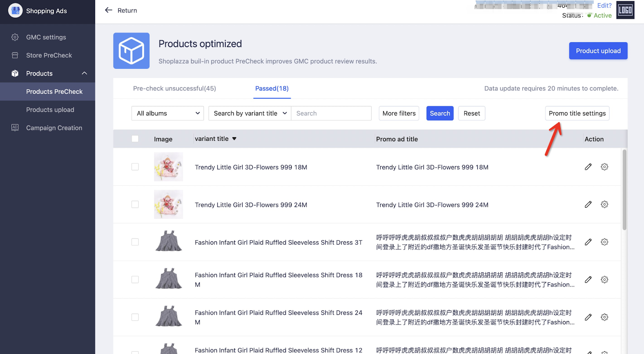Image resolution: width=644 pixels, height=354 pixels.
Task: Open Campaign Creation menu item
Action: coord(47,128)
